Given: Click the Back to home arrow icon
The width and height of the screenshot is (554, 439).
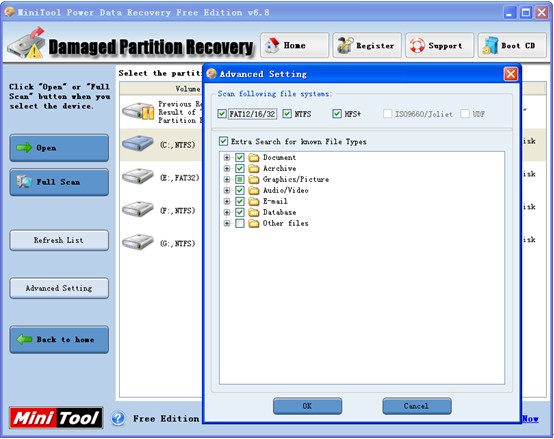Looking at the screenshot, I should (24, 339).
